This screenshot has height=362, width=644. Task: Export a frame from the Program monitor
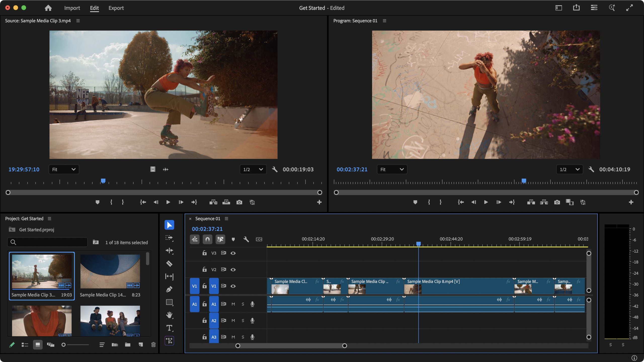pyautogui.click(x=557, y=202)
